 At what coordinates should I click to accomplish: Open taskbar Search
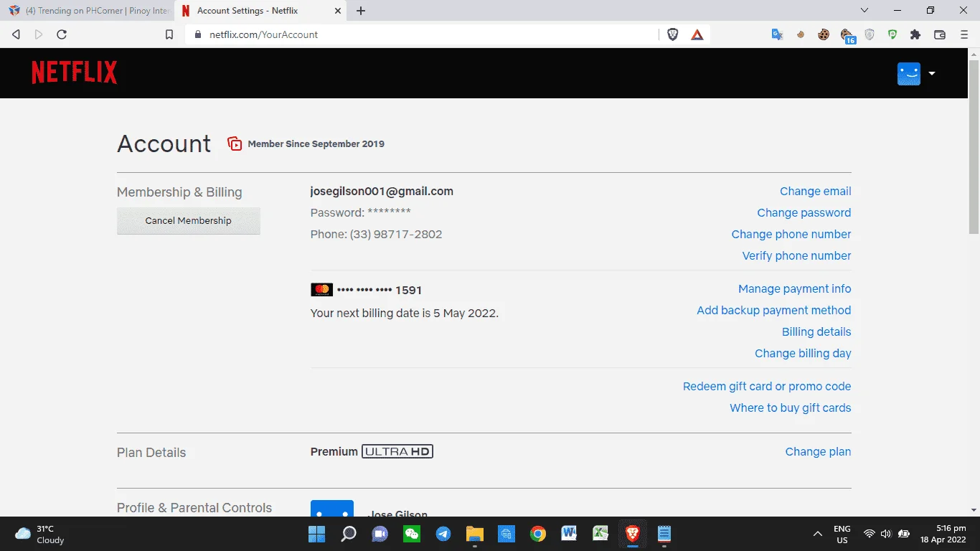(x=349, y=534)
